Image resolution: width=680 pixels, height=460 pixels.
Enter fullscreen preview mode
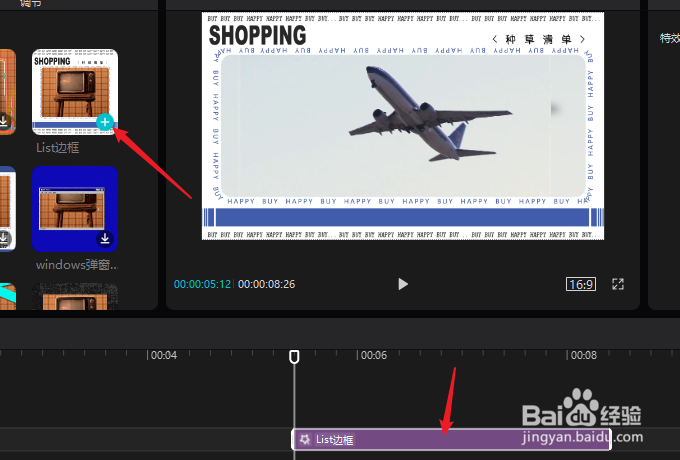pyautogui.click(x=618, y=284)
